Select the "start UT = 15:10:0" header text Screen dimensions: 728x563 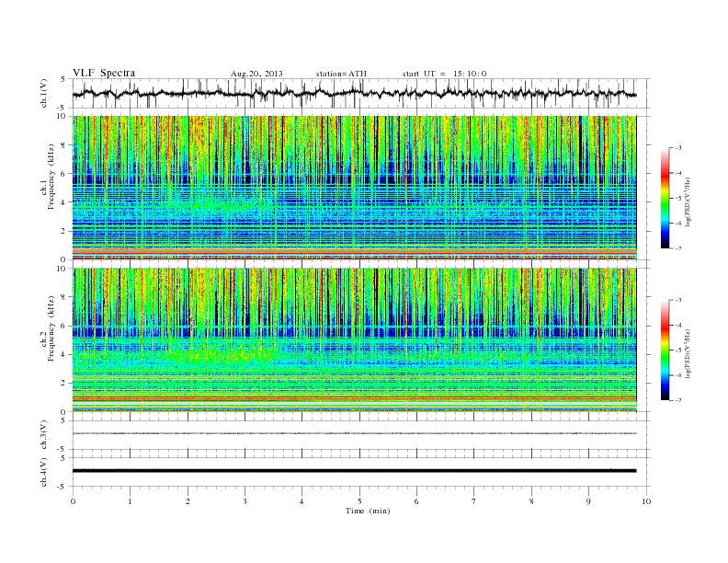click(x=444, y=74)
